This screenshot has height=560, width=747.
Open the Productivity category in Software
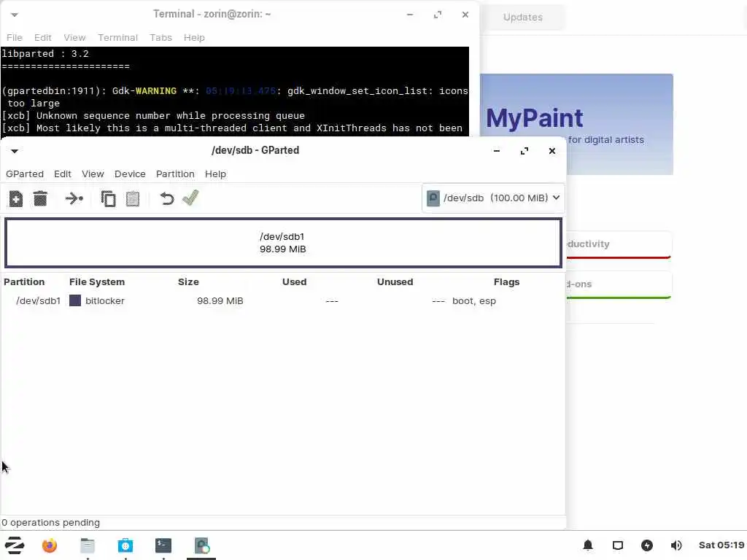click(x=619, y=245)
